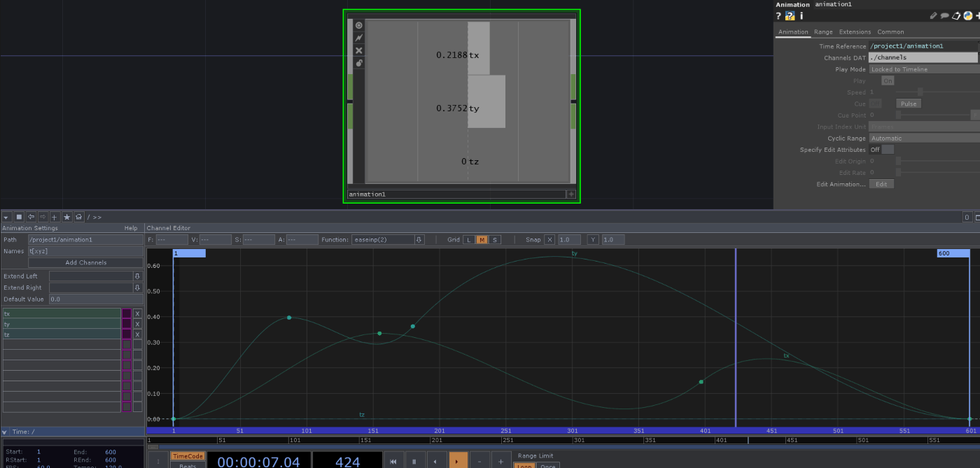The image size is (980, 468).
Task: Click the Cue Pulse button
Action: pyautogui.click(x=908, y=104)
